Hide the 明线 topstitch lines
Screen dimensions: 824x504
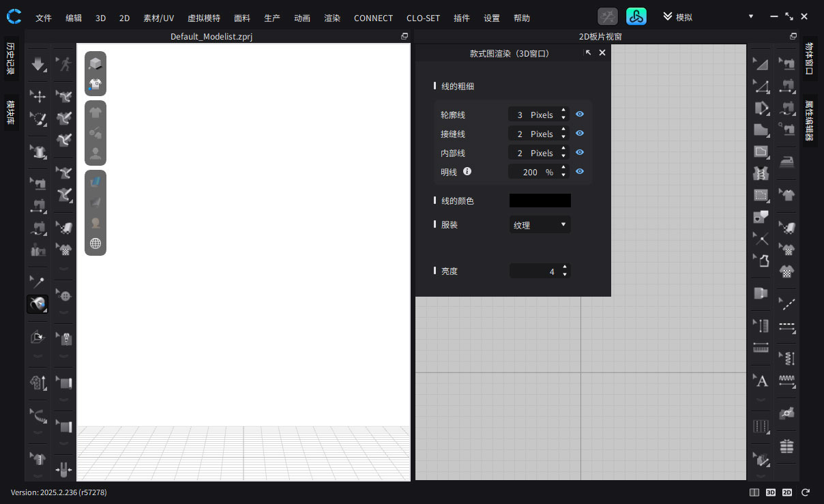(579, 172)
